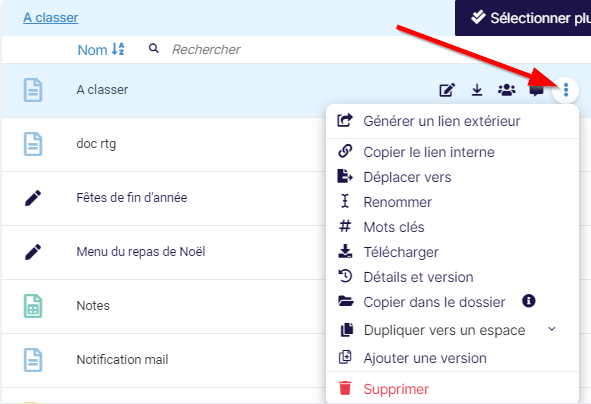Image resolution: width=591 pixels, height=404 pixels.
Task: Click the download arrow icon on A classer row
Action: click(x=477, y=90)
